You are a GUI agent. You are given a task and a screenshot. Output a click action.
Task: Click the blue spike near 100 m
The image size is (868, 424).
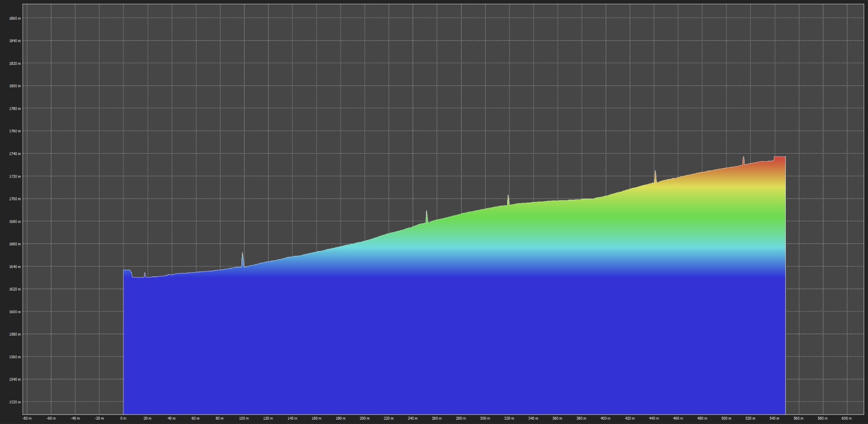tap(243, 260)
